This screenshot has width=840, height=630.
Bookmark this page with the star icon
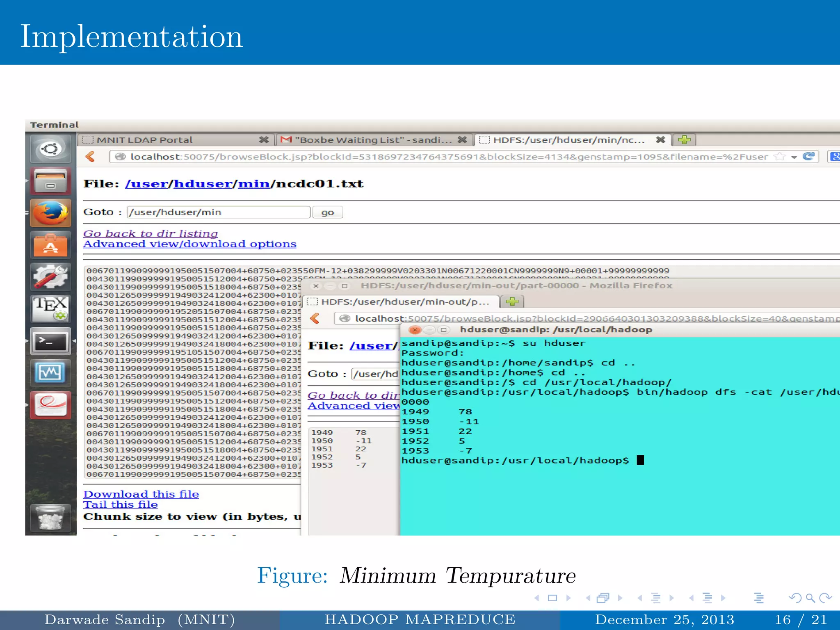point(779,156)
